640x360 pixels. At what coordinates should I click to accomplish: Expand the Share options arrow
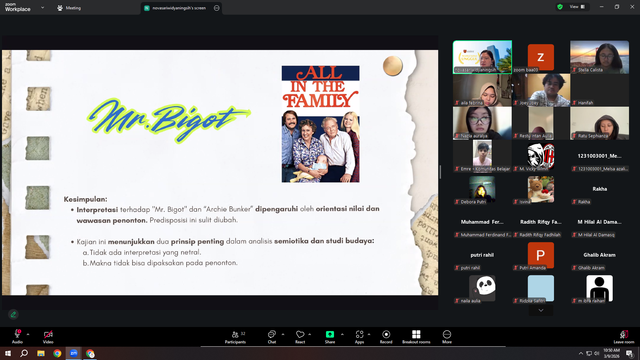click(x=342, y=334)
